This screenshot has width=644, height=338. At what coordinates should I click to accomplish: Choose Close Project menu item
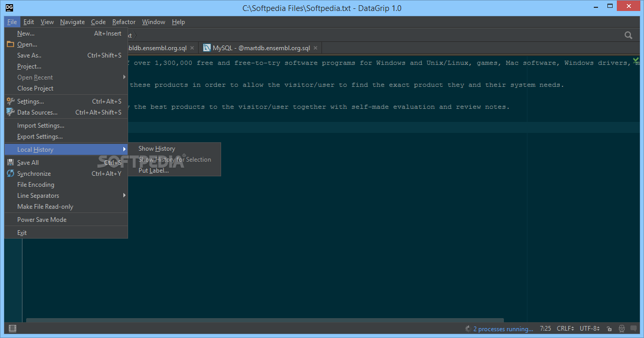[x=66, y=88]
